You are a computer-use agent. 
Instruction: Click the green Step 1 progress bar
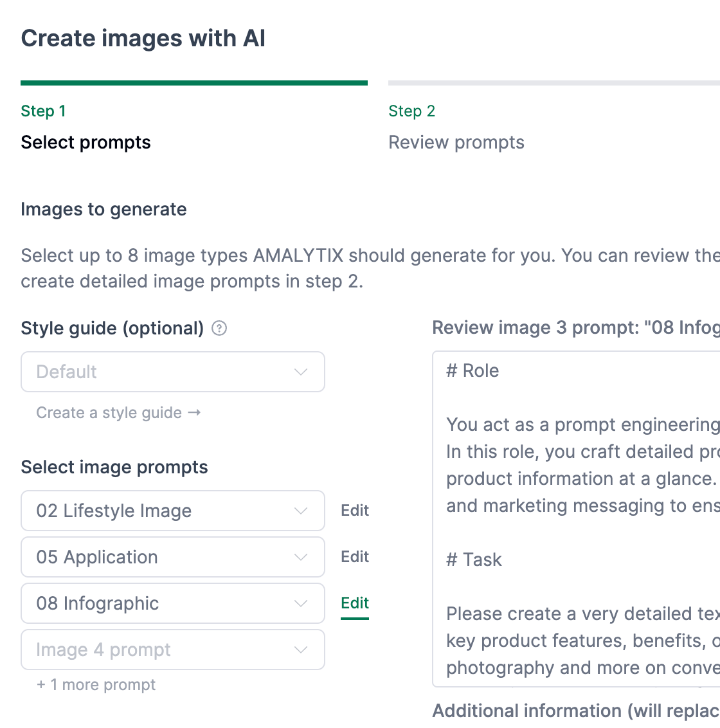pos(193,82)
